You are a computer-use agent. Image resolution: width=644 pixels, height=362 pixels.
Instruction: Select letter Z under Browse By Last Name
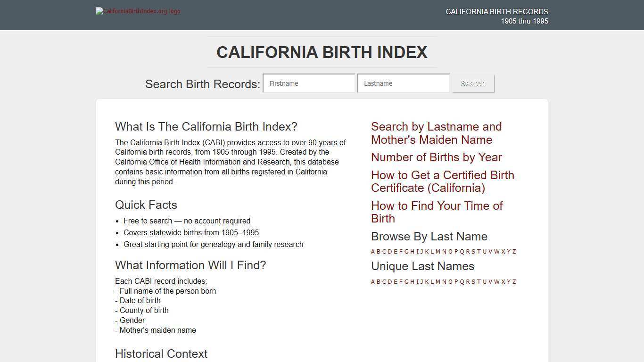514,252
